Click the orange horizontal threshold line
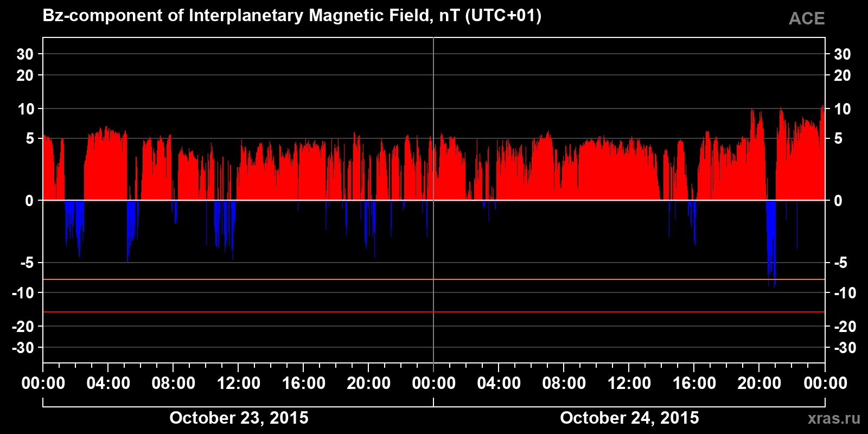Image resolution: width=868 pixels, height=434 pixels. (434, 279)
